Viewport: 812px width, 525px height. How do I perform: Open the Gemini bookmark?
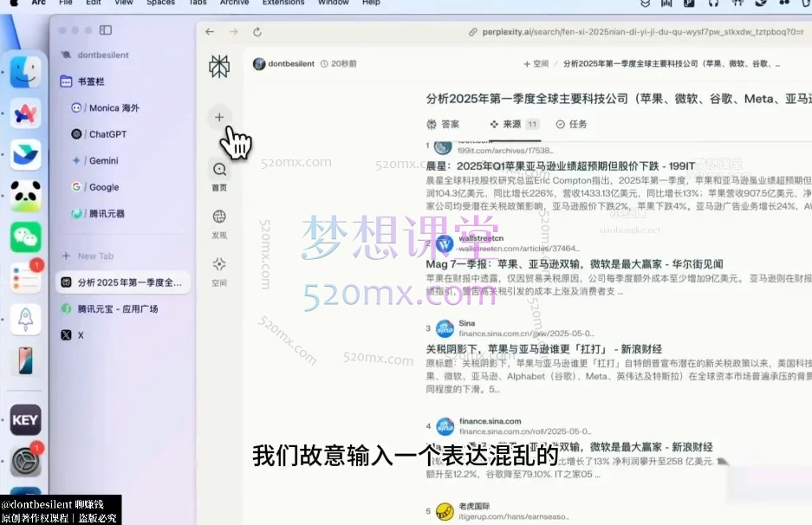click(95, 160)
